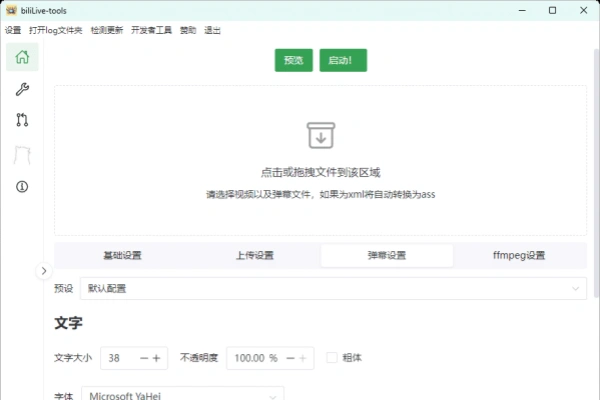Click the wrench tools sidebar icon

(x=22, y=90)
